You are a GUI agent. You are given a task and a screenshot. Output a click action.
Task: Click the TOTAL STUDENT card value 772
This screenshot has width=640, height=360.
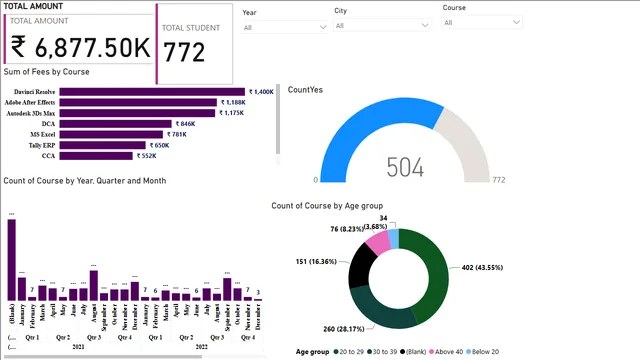184,52
